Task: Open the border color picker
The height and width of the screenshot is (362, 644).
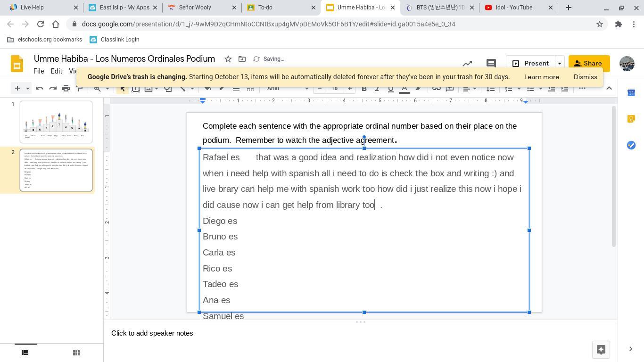Action: tap(222, 88)
